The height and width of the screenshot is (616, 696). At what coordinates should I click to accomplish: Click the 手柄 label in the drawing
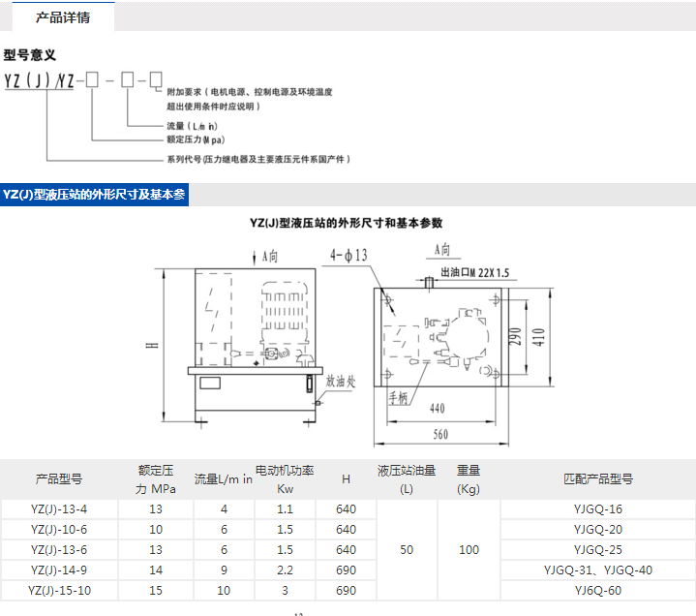(399, 397)
